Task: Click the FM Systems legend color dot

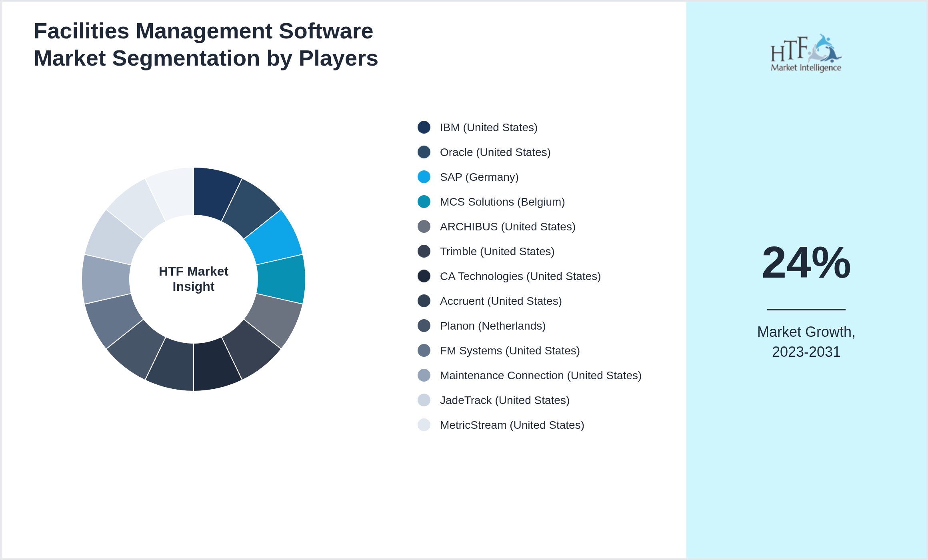Action: click(424, 350)
